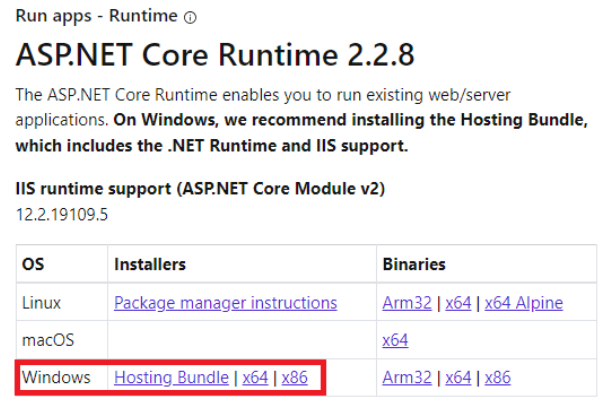
Task: Click the Run apps - Runtime label
Action: 96,16
